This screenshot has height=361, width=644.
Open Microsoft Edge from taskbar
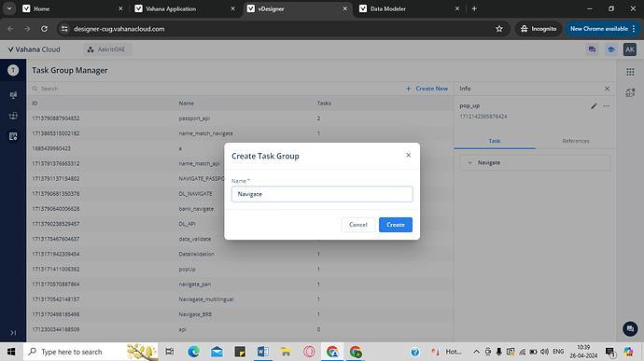(x=193, y=352)
